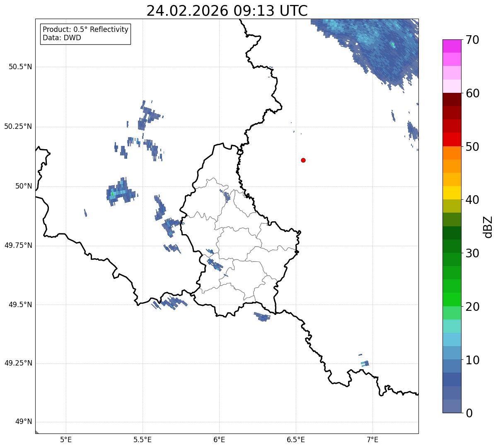This screenshot has height=448, width=498.
Task: Click the 5.5°E longitude label
Action: click(x=143, y=439)
